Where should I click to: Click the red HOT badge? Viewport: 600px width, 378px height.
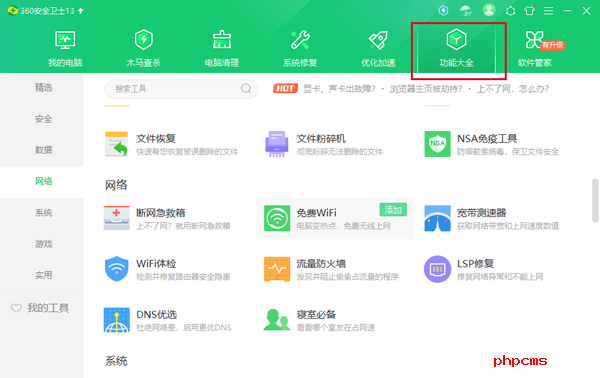[x=285, y=89]
